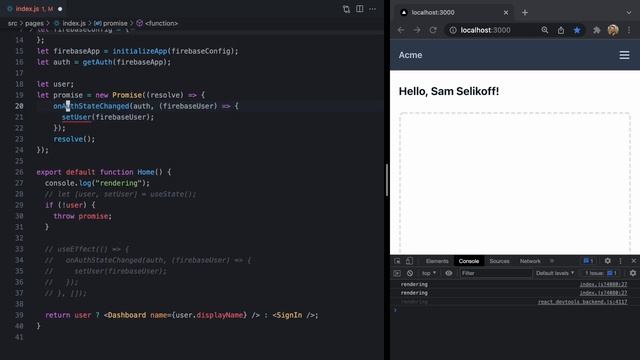Select the pages breadcrumb

[x=34, y=23]
